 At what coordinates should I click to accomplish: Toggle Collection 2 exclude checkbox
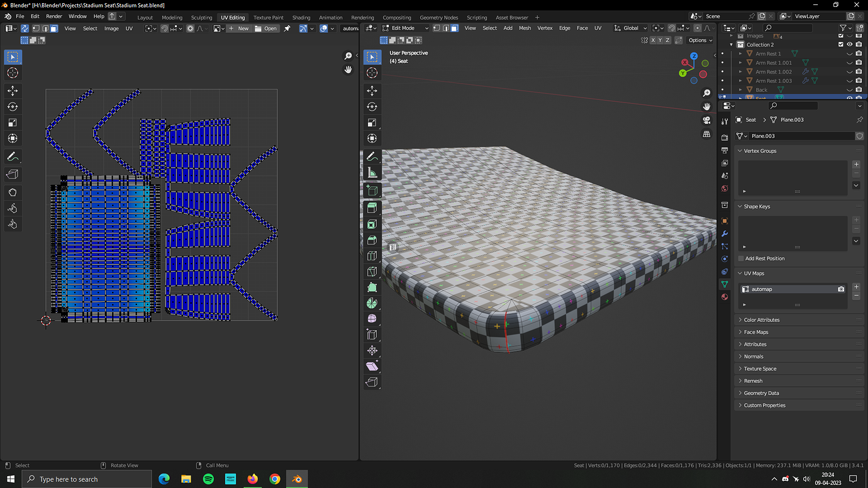(840, 45)
